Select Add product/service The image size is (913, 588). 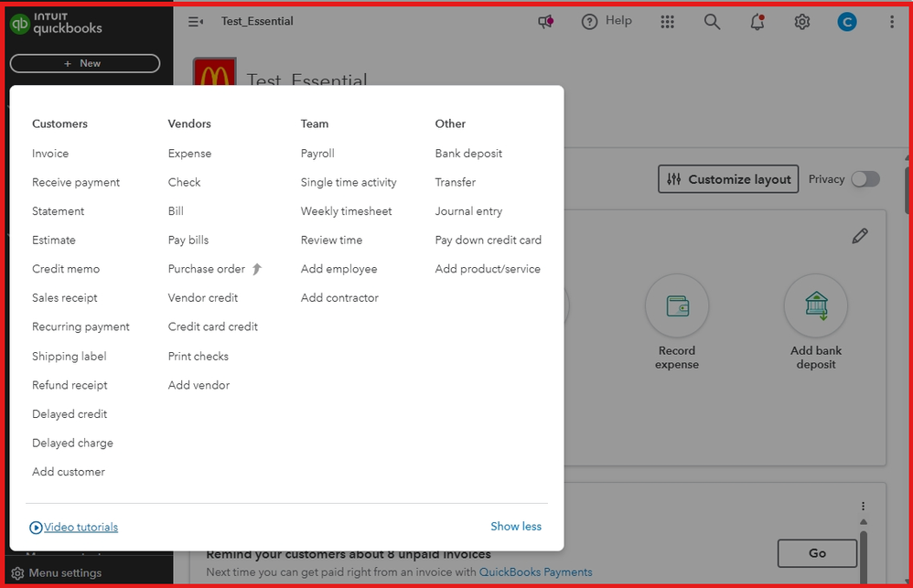(x=488, y=269)
